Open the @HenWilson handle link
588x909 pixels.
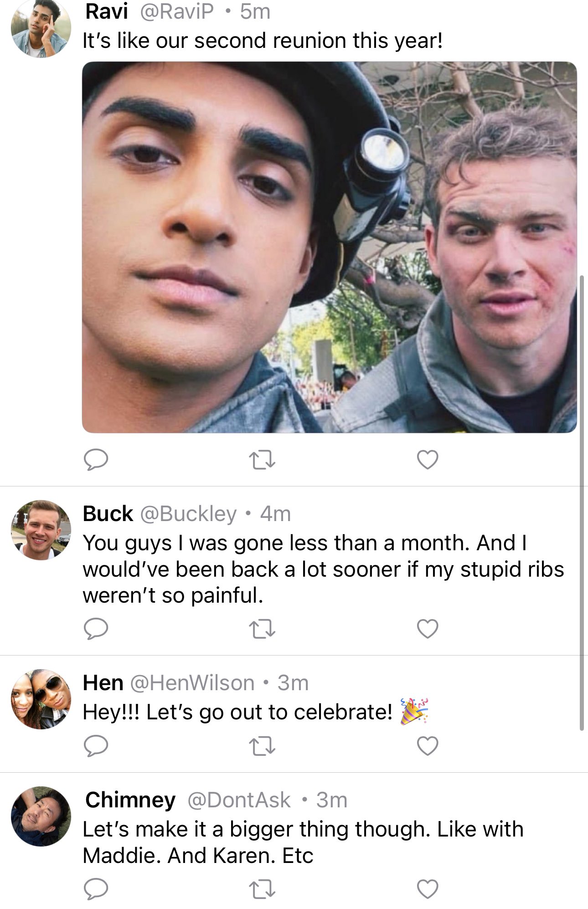click(192, 683)
